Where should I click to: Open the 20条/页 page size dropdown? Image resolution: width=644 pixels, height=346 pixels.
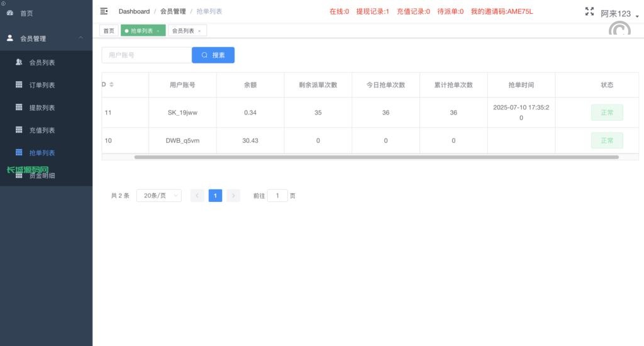click(158, 196)
